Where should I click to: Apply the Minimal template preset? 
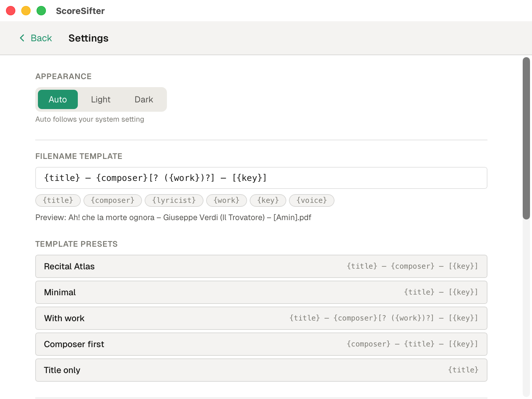(x=261, y=292)
